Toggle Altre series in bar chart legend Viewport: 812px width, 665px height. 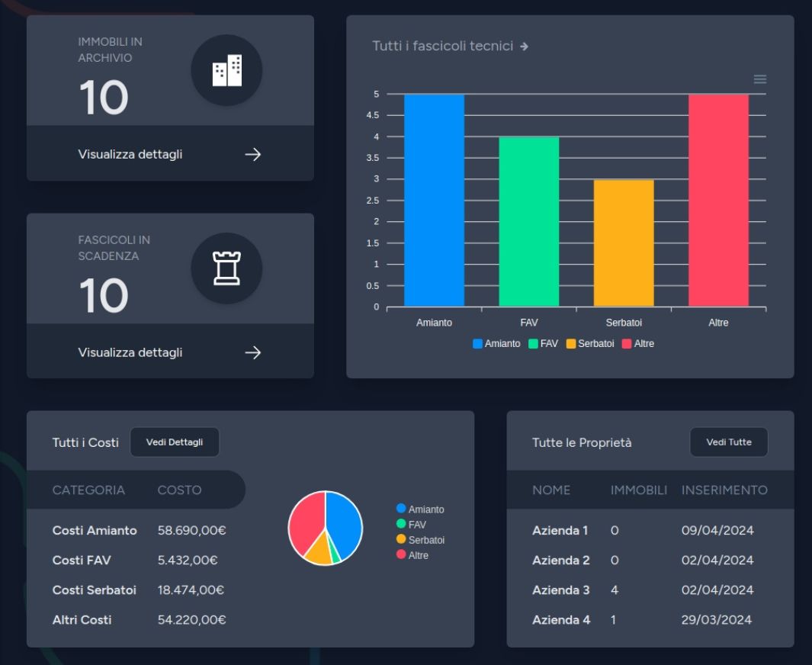(638, 344)
